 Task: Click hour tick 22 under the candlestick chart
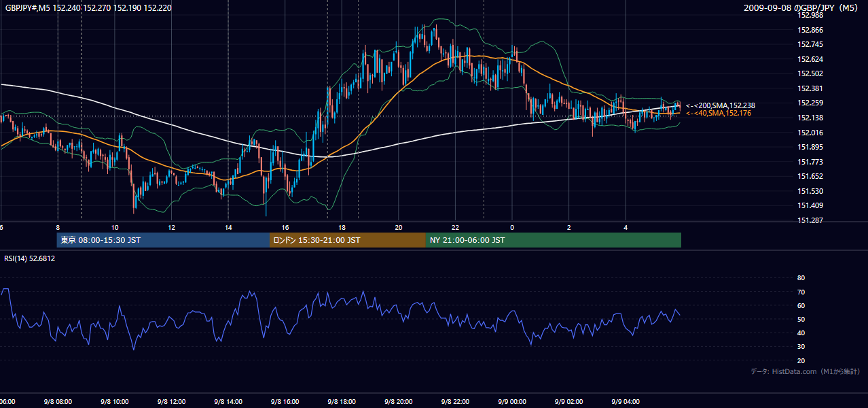pyautogui.click(x=455, y=227)
